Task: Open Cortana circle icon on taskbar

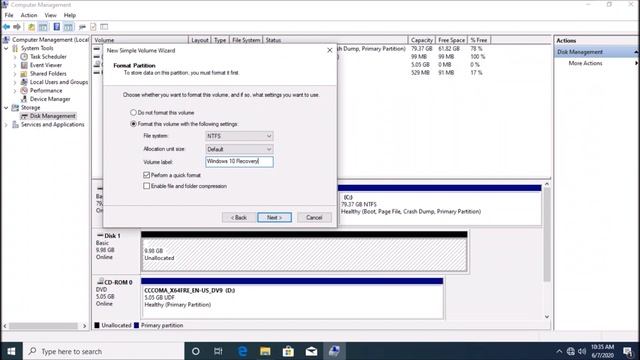Action: point(196,351)
